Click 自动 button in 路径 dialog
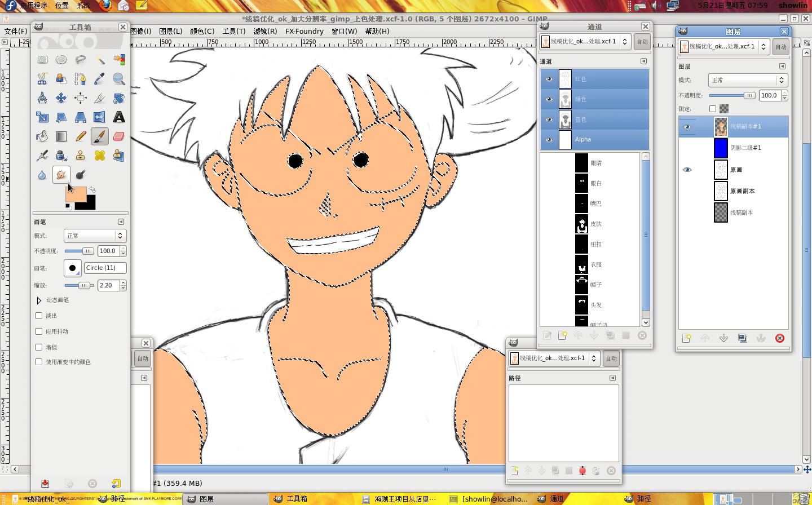This screenshot has width=812, height=505. click(x=611, y=358)
